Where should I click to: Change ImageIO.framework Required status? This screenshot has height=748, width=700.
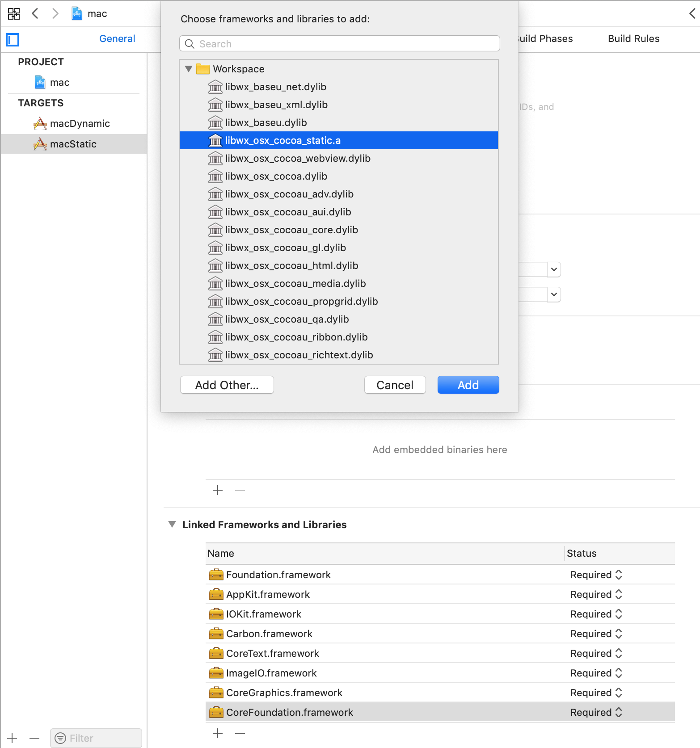click(596, 673)
